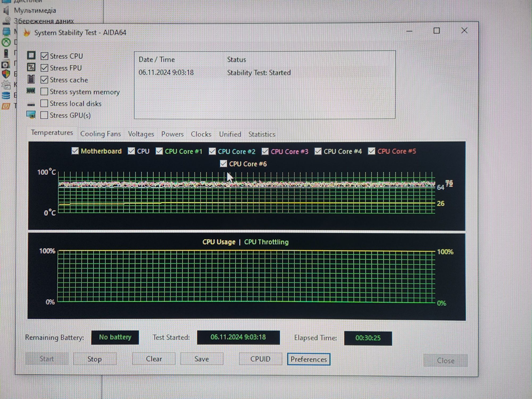Click the CPU Usage graph label
This screenshot has width=532, height=399.
pyautogui.click(x=219, y=242)
